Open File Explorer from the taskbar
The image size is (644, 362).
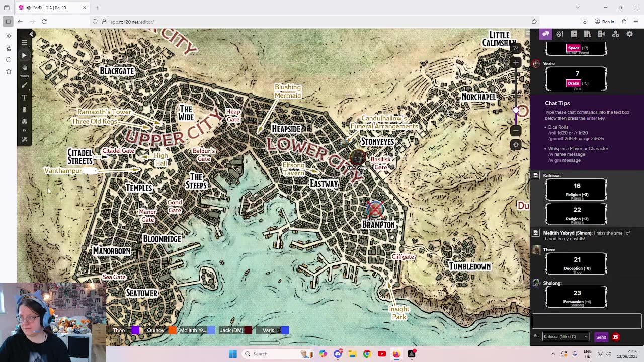[352, 354]
